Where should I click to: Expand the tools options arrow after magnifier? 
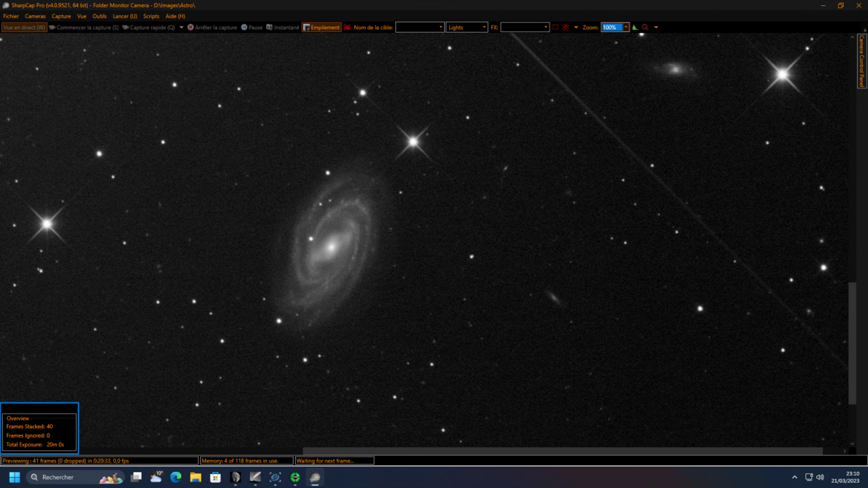click(656, 27)
